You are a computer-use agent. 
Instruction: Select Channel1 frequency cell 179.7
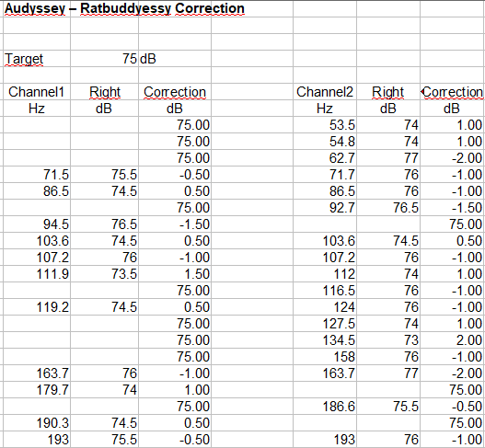tap(37, 390)
